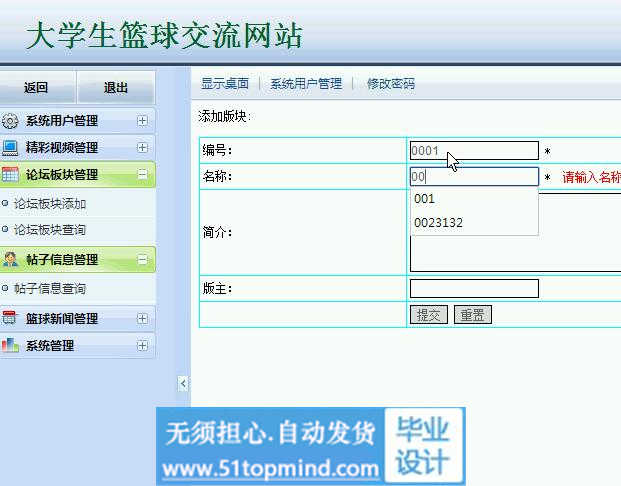Choose autocomplete suggestion 001

pos(474,198)
